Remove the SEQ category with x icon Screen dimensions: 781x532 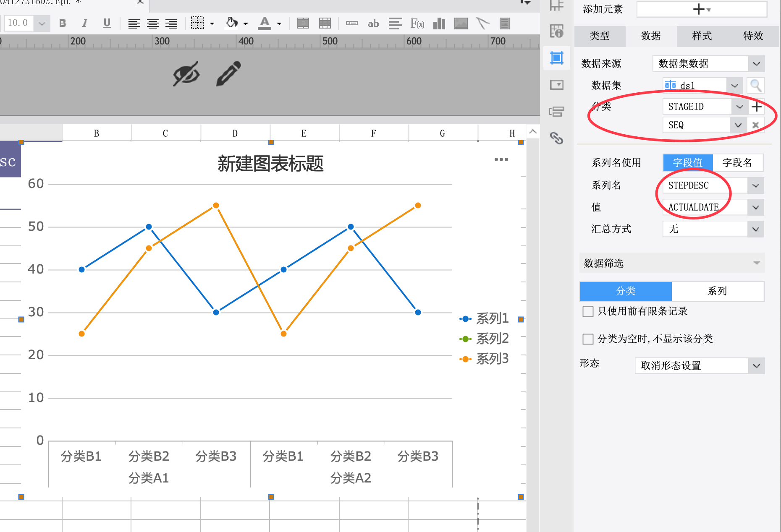tap(756, 125)
